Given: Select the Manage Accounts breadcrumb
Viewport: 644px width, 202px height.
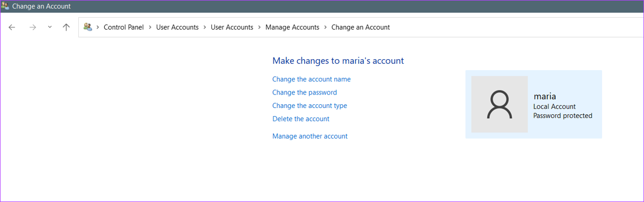Looking at the screenshot, I should tap(292, 28).
